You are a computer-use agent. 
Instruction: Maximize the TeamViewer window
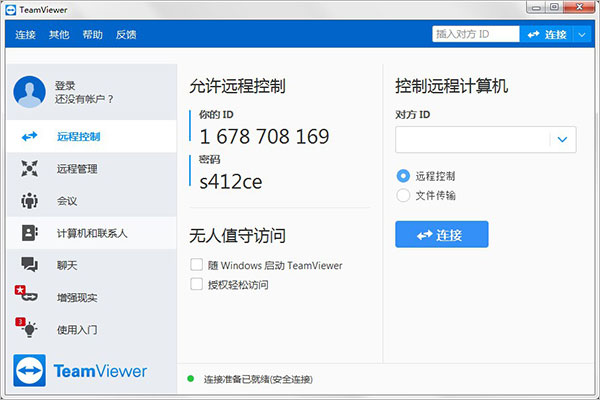(554, 7)
